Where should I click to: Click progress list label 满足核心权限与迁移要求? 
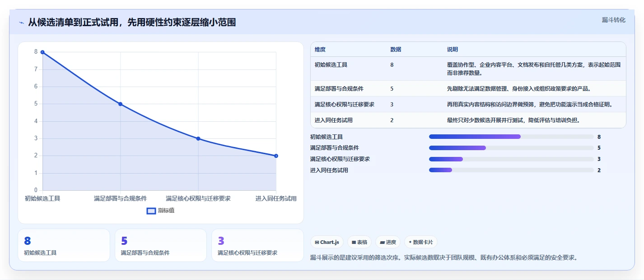click(340, 159)
